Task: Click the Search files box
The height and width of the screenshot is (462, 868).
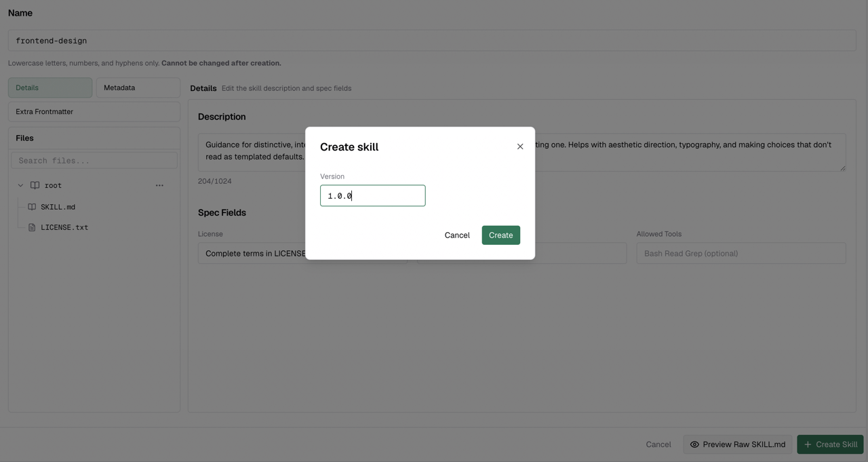Action: (x=94, y=161)
